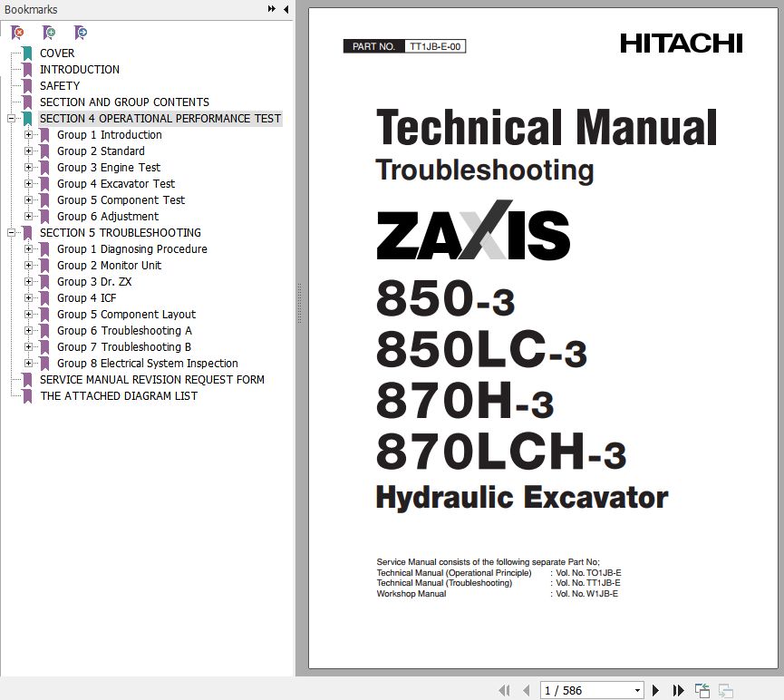
Task: Jump to Group 3 Dr. ZX
Action: pos(94,282)
